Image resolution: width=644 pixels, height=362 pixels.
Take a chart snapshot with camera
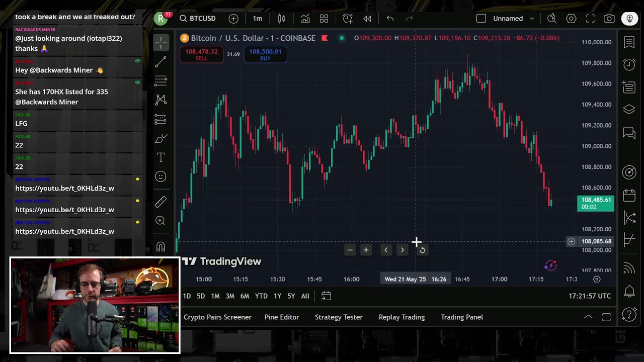point(609,19)
